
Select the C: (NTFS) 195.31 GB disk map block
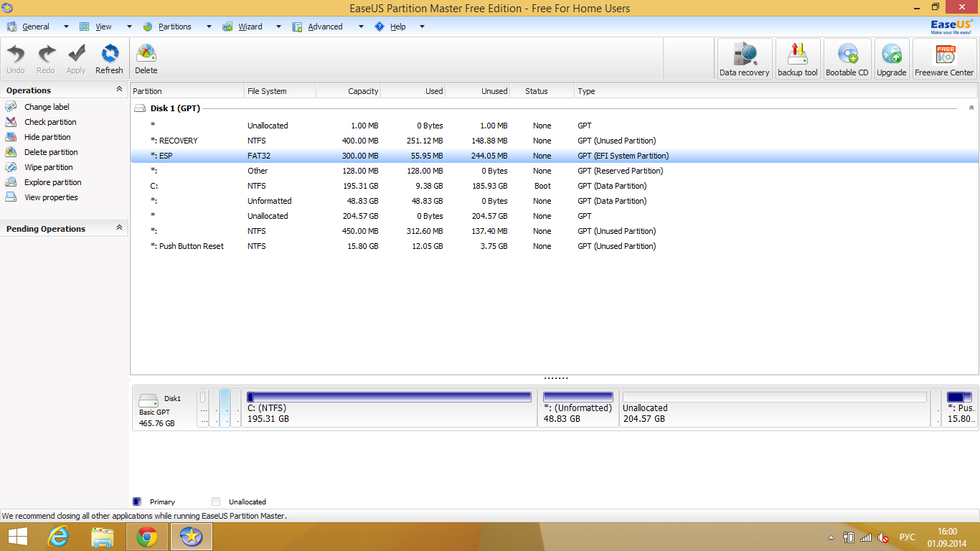[389, 408]
